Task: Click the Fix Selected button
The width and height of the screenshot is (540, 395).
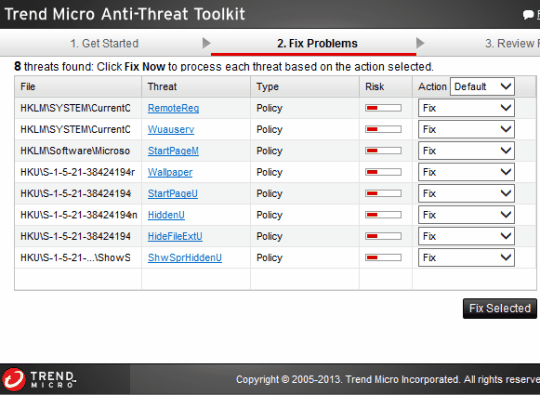Action: pyautogui.click(x=500, y=308)
